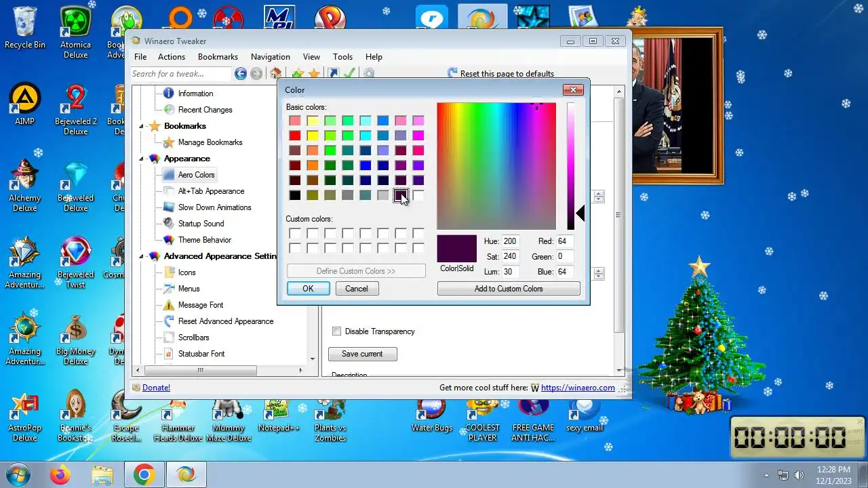Open the Theme Behavior tweak

tap(204, 240)
